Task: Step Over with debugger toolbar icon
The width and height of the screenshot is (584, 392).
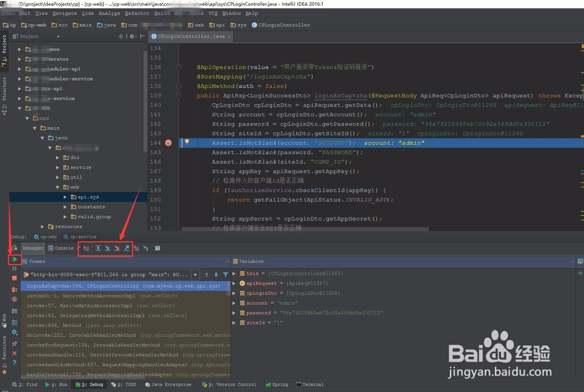Action: coord(98,248)
